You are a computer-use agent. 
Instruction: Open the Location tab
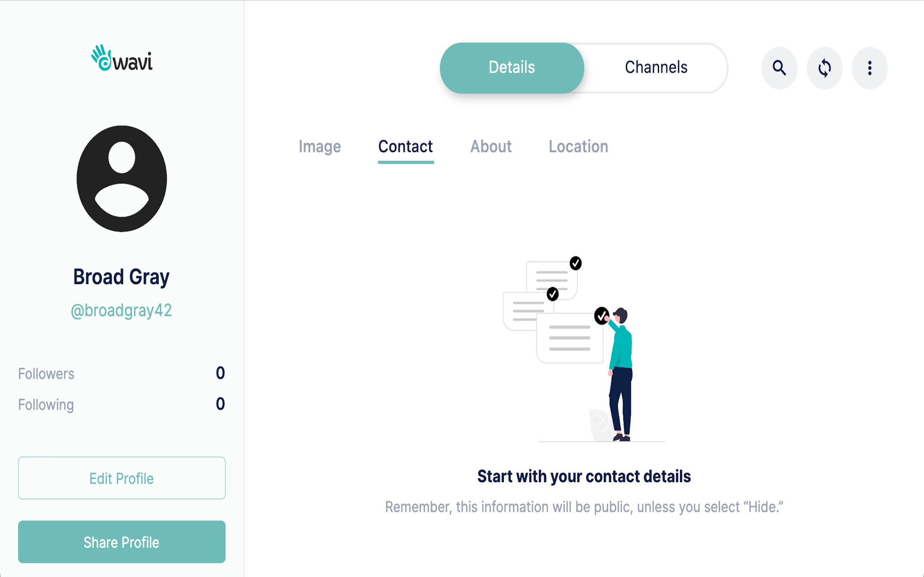(579, 146)
